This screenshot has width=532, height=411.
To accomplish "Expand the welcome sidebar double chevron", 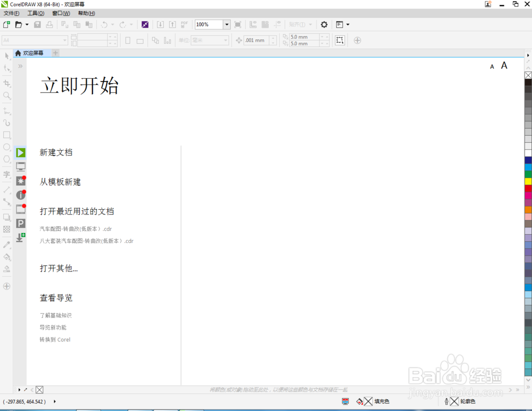I will coord(20,66).
